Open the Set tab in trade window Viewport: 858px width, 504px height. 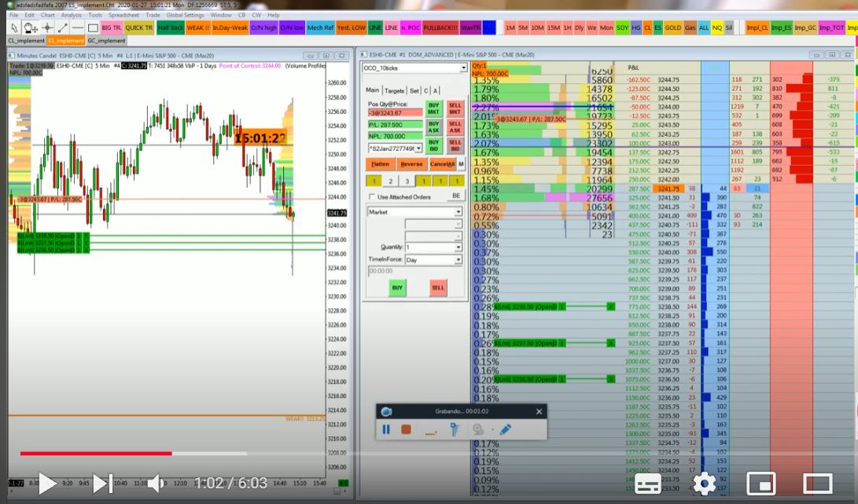coord(414,91)
